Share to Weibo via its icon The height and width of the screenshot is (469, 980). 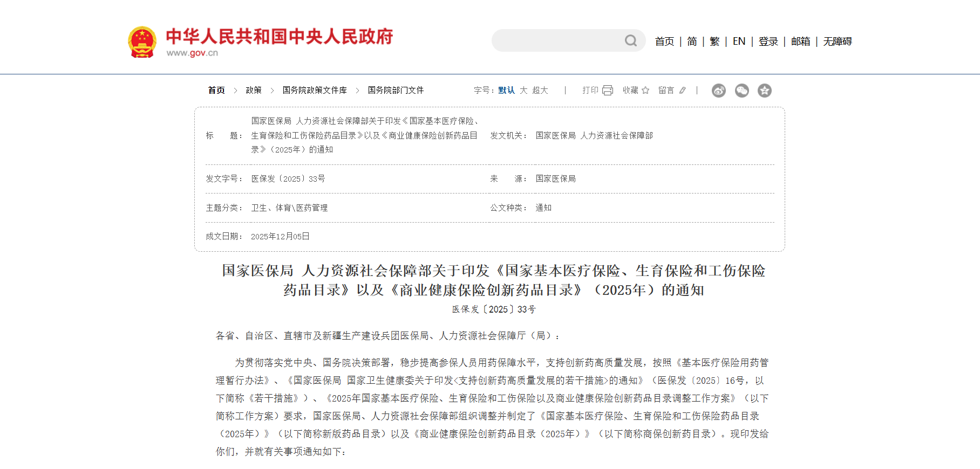point(719,91)
